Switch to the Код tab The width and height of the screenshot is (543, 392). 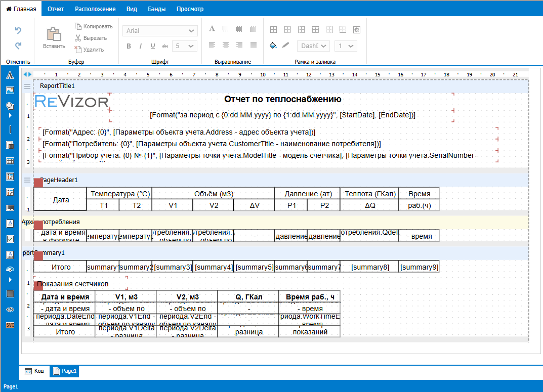[x=34, y=371]
